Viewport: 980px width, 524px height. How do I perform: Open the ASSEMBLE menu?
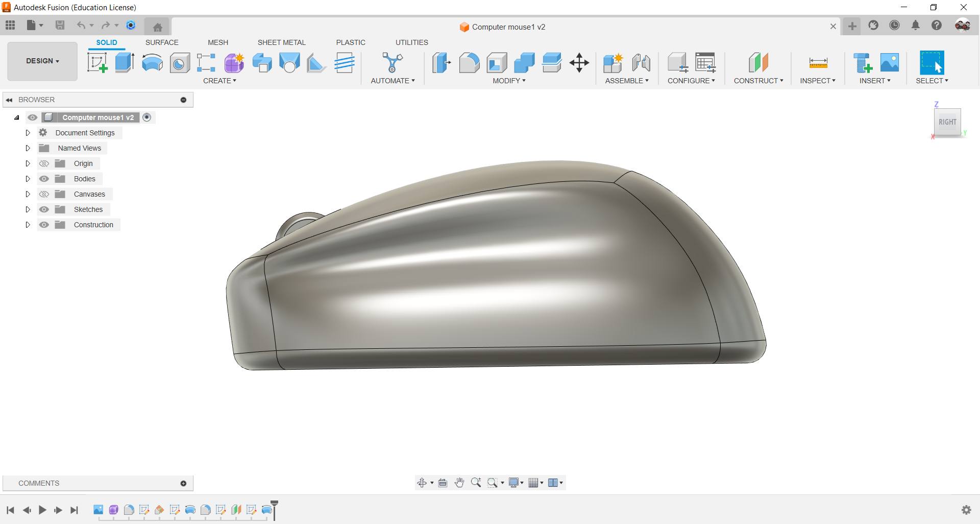[x=627, y=81]
